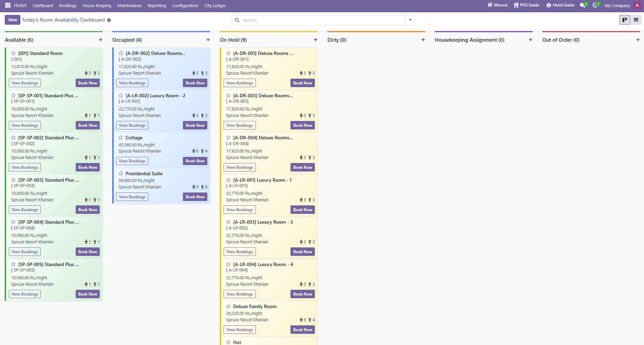Click the plus icon in Available column
The image size is (644, 345).
point(100,40)
